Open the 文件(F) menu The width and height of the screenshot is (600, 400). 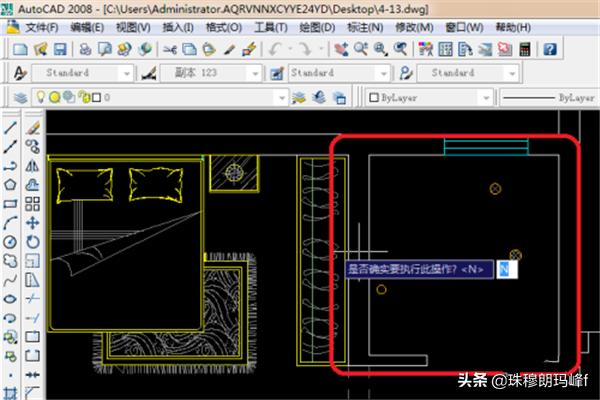(x=42, y=26)
